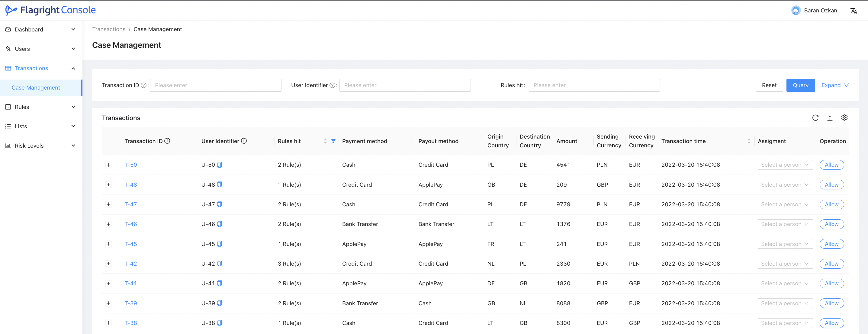
Task: Open table column settings gear icon
Action: (x=844, y=118)
